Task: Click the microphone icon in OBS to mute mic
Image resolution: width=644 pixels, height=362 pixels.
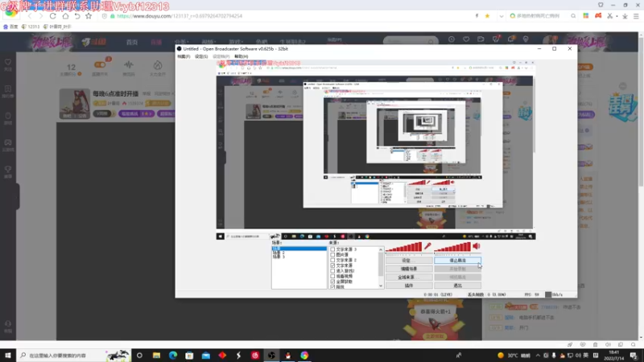Action: coord(427,246)
